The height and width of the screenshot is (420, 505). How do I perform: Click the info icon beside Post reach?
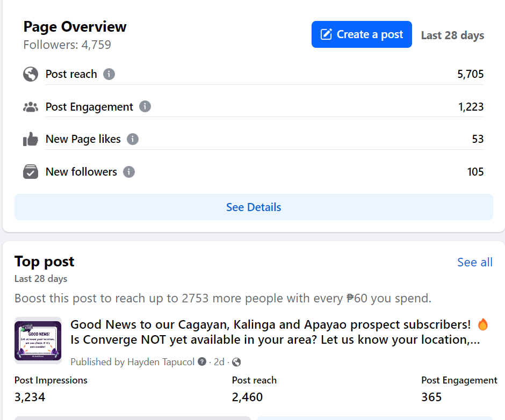click(x=109, y=74)
